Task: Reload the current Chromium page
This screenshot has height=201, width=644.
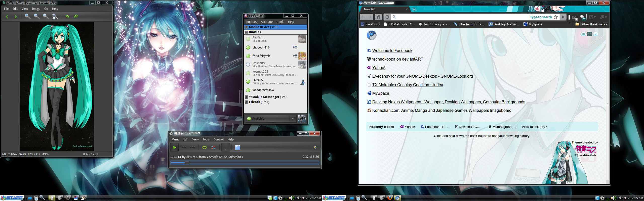Action: (387, 17)
